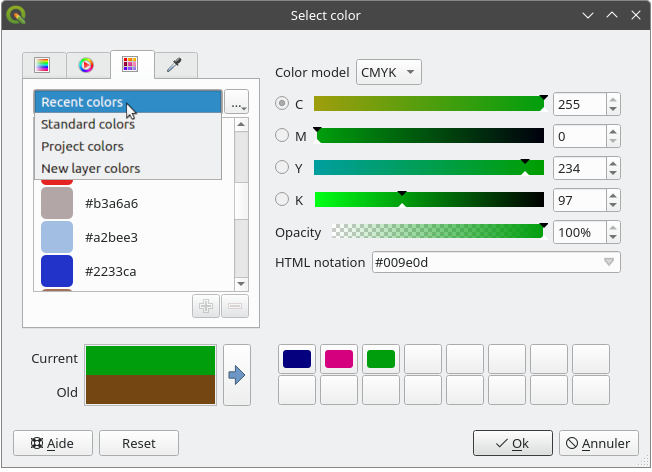Choose Project colors from the list
Image resolution: width=652 pixels, height=472 pixels.
click(x=82, y=147)
